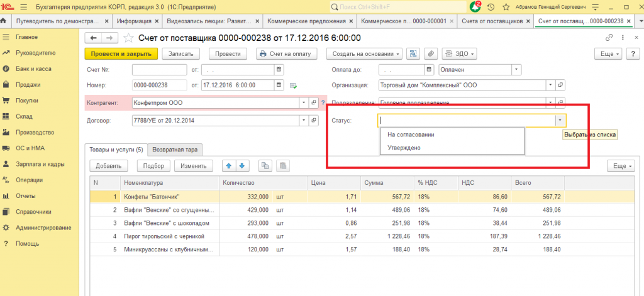This screenshot has height=296, width=644.
Task: Move table row up with arrow button
Action: (x=229, y=166)
